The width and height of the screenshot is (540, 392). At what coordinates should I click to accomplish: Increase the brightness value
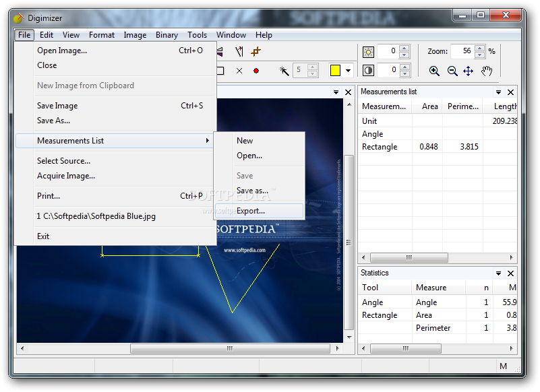[404, 48]
